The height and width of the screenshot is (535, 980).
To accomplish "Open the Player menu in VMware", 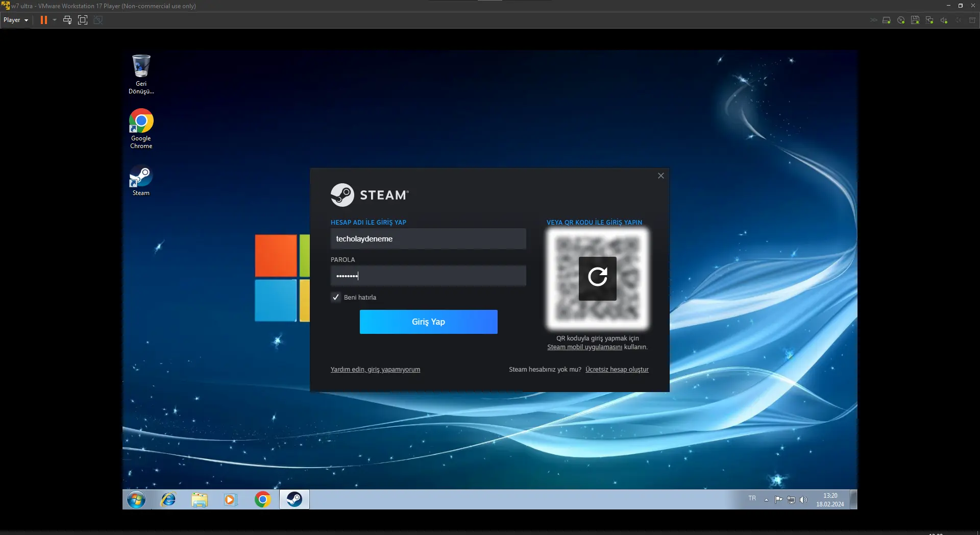I will [x=15, y=20].
